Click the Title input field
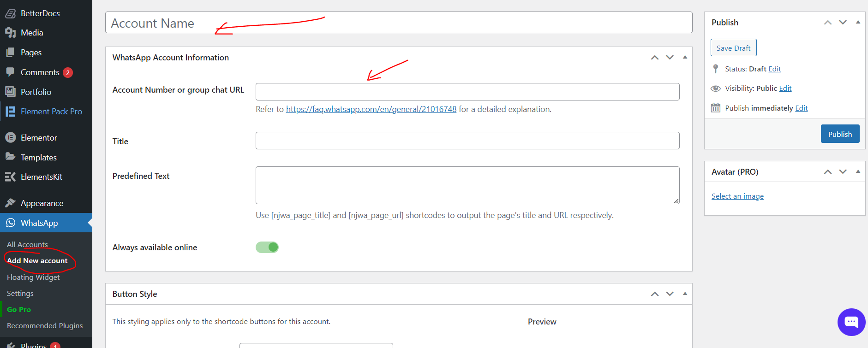This screenshot has height=348, width=868. tap(467, 141)
